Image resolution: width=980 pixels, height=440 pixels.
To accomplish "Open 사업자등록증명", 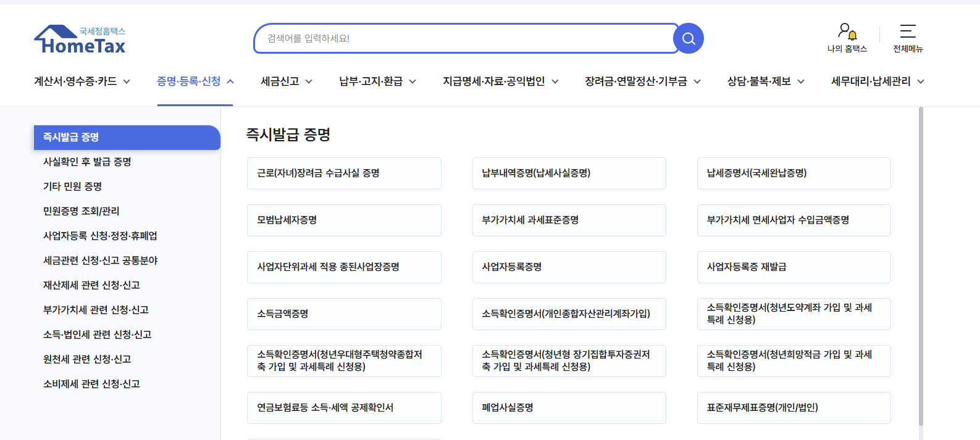I will [569, 267].
